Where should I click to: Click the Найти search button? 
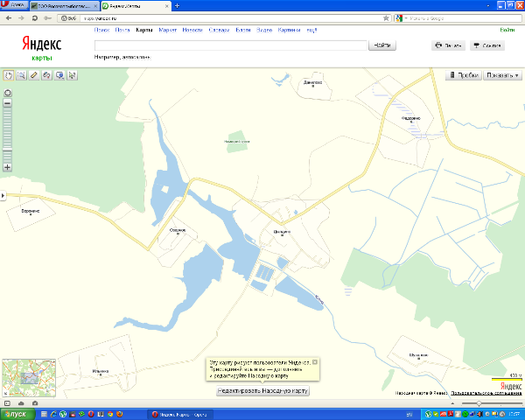[x=382, y=45]
